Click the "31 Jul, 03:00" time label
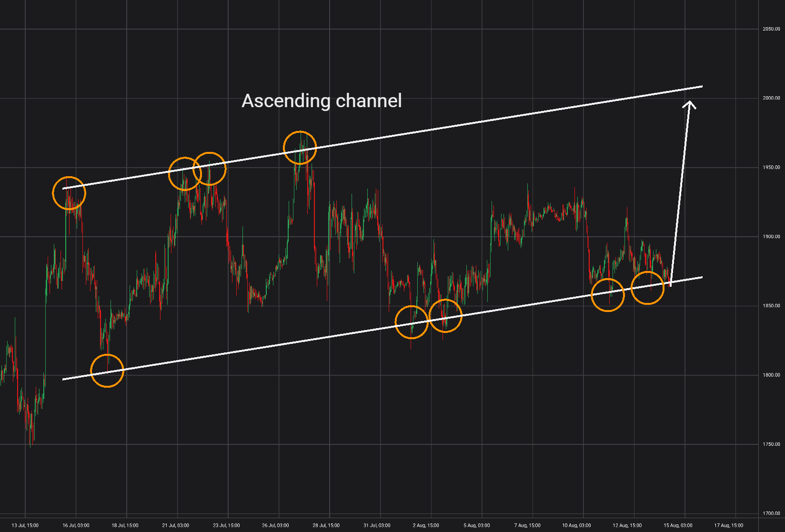Image resolution: width=785 pixels, height=532 pixels. pyautogui.click(x=377, y=525)
